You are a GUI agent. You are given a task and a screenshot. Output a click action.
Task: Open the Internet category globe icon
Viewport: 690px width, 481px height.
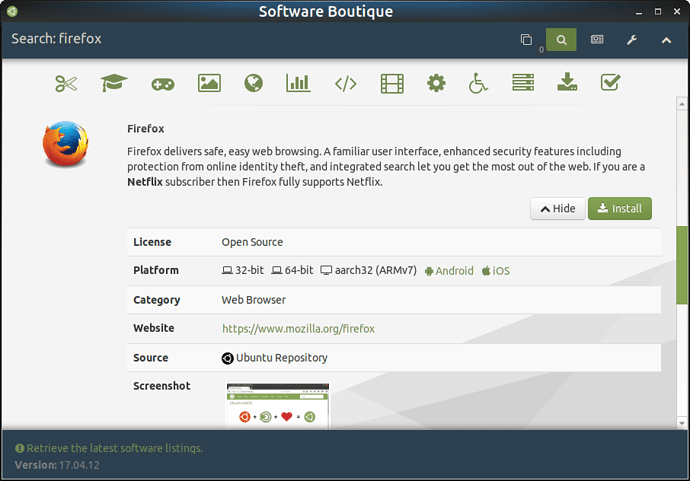tap(253, 83)
